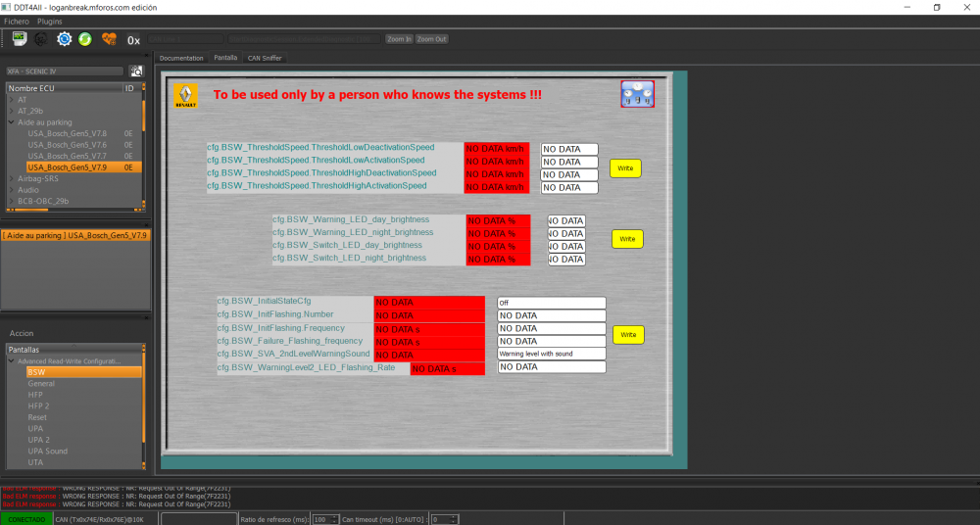The width and height of the screenshot is (980, 525).
Task: Switch to the CAN Sniffer tab
Action: click(265, 58)
